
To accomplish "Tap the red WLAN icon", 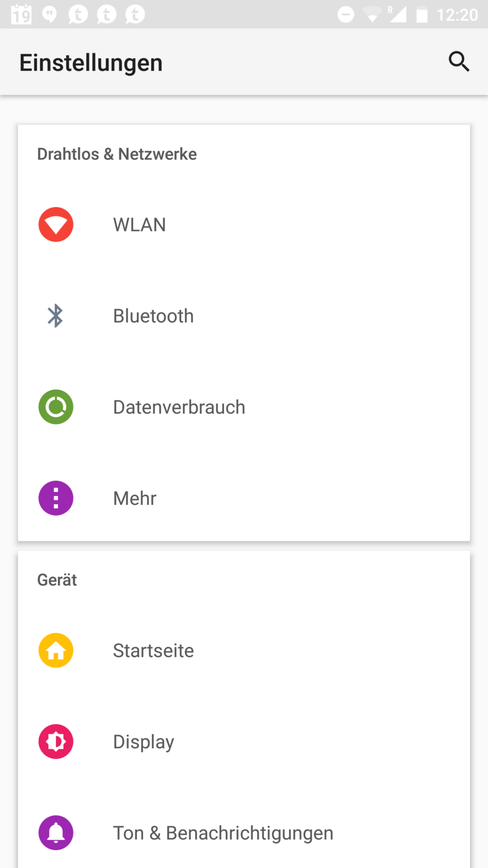I will click(56, 225).
